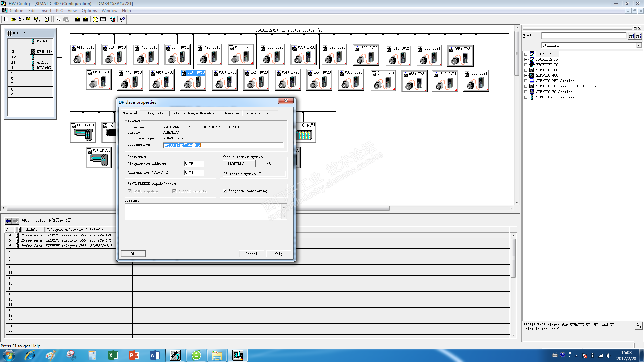Click Download to Module icon

[x=78, y=19]
